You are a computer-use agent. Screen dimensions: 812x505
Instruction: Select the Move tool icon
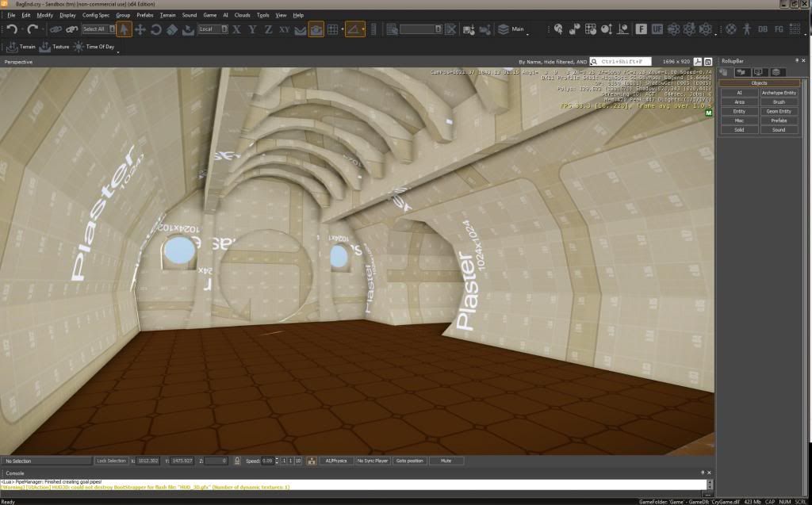pyautogui.click(x=140, y=29)
